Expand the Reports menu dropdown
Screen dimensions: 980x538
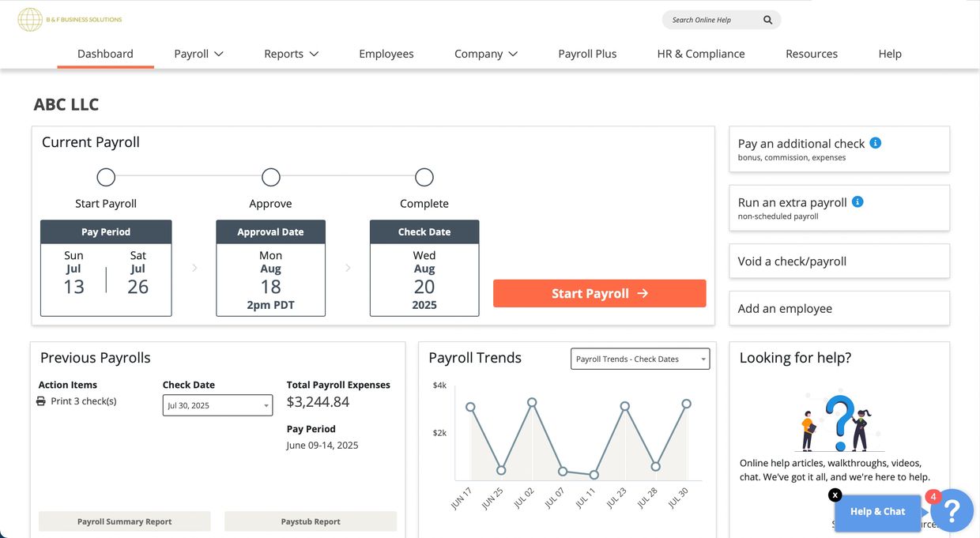(x=291, y=54)
